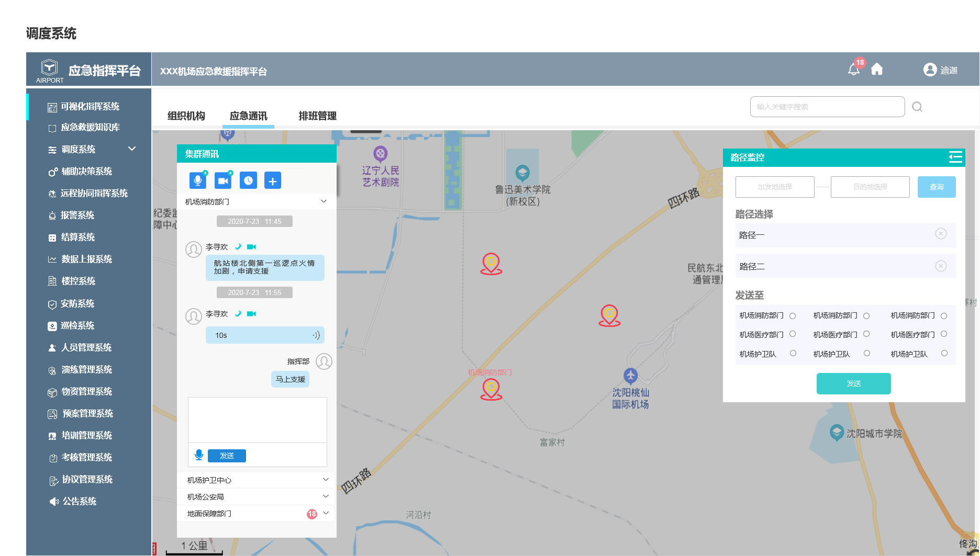The width and height of the screenshot is (980, 556).
Task: Open 应急救援知识库 menu item
Action: click(84, 128)
